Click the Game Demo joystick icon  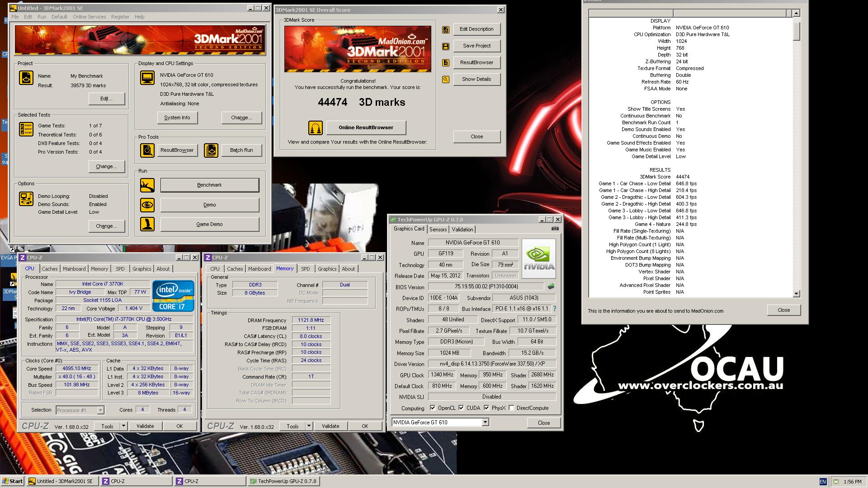pos(147,224)
